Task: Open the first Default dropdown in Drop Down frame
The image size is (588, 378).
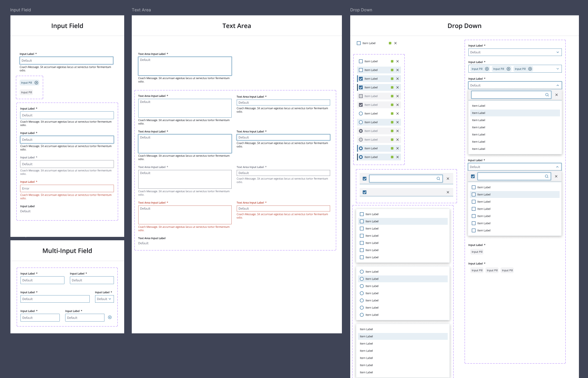Action: tap(515, 52)
